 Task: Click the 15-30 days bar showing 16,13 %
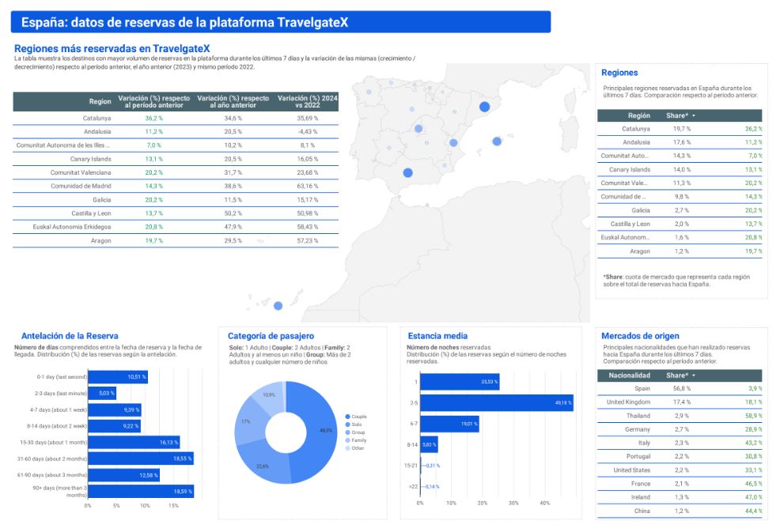coord(134,443)
